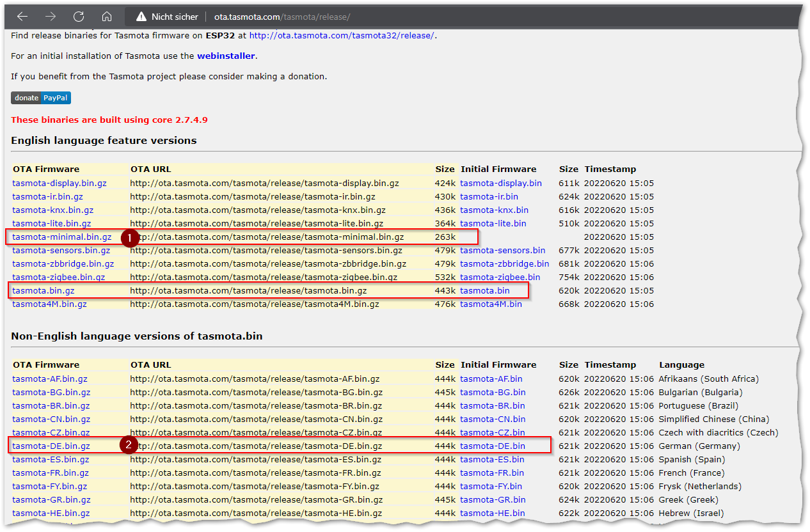Download OTA firmware tasmota-CZ.bin.gz
Image resolution: width=810 pixels, height=532 pixels.
pyautogui.click(x=51, y=433)
